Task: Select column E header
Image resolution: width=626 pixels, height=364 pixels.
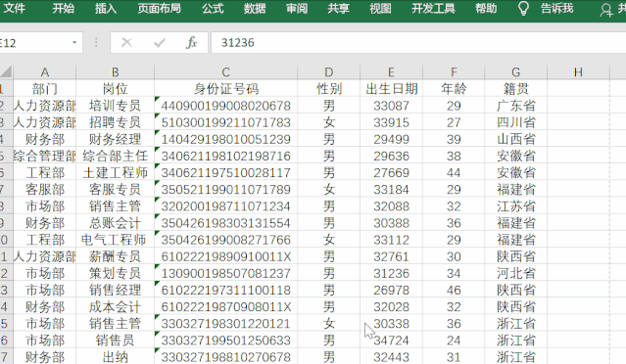Action: click(x=391, y=72)
